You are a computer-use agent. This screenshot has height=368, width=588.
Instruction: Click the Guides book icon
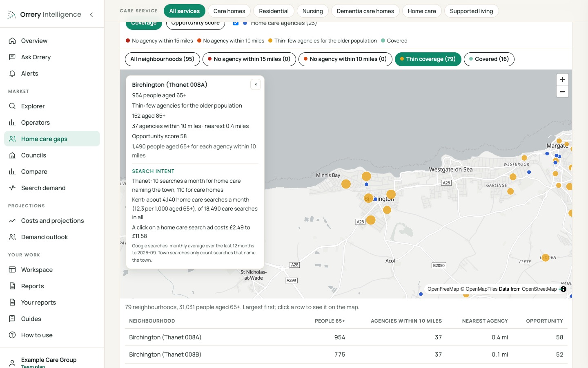coord(12,319)
